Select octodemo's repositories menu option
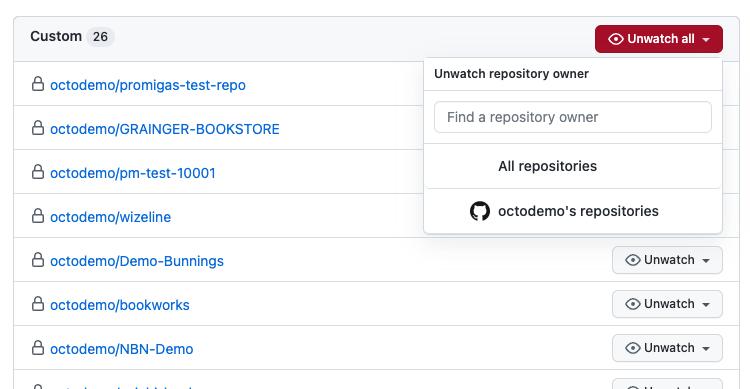750x389 pixels. pyautogui.click(x=573, y=211)
